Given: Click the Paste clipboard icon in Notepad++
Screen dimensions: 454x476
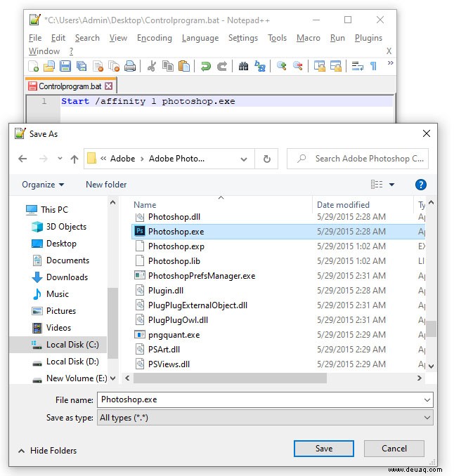Looking at the screenshot, I should click(x=183, y=66).
